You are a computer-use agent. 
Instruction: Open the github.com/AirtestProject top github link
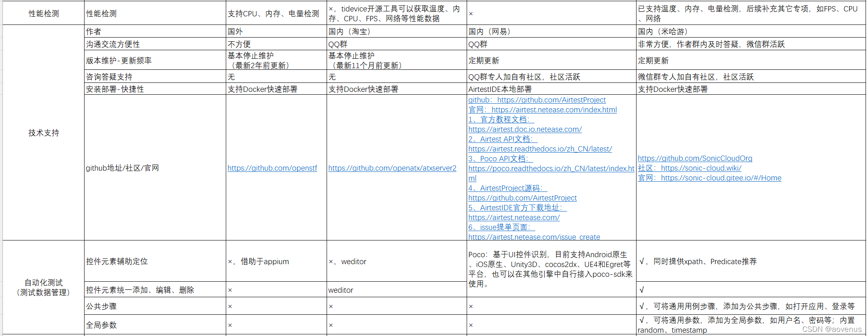[x=537, y=100]
